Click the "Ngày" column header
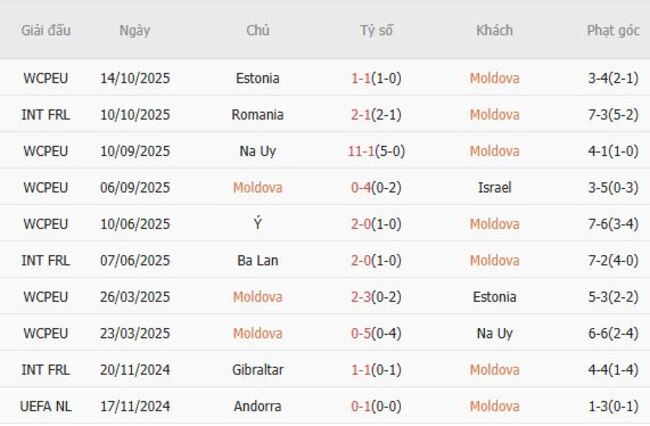The height and width of the screenshot is (426, 650). (x=135, y=30)
